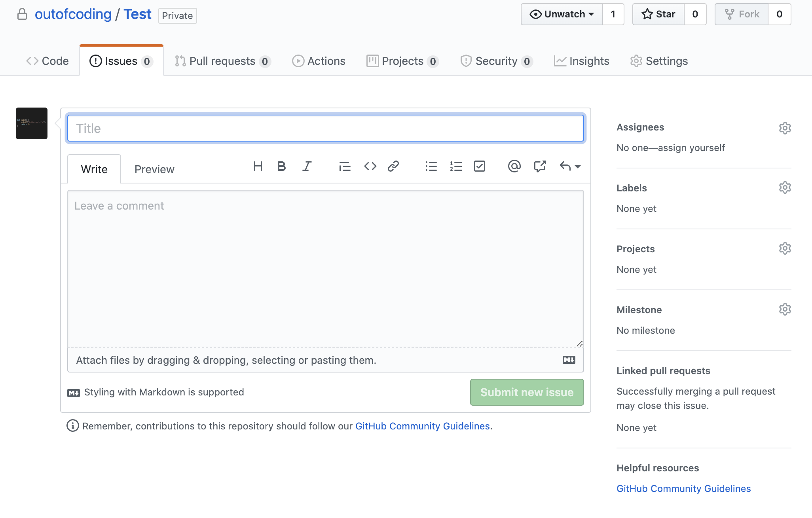Add a bulleted list icon
This screenshot has height=518, width=812.
pos(431,166)
